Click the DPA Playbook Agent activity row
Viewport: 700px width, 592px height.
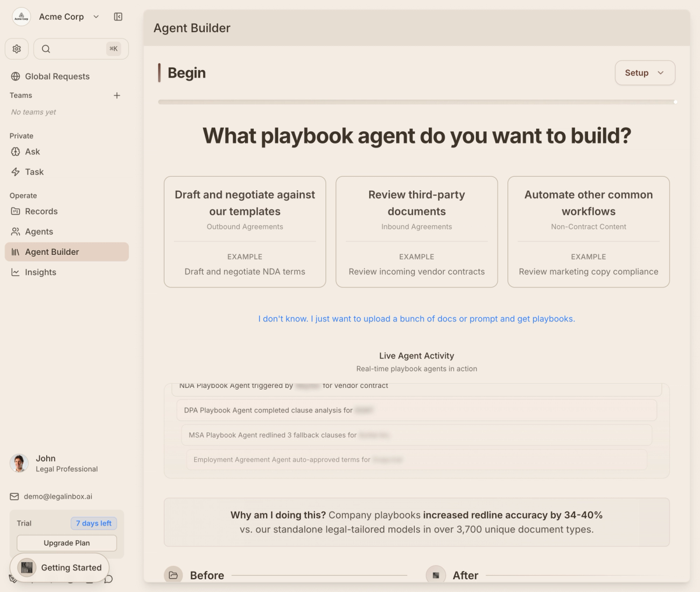(416, 411)
